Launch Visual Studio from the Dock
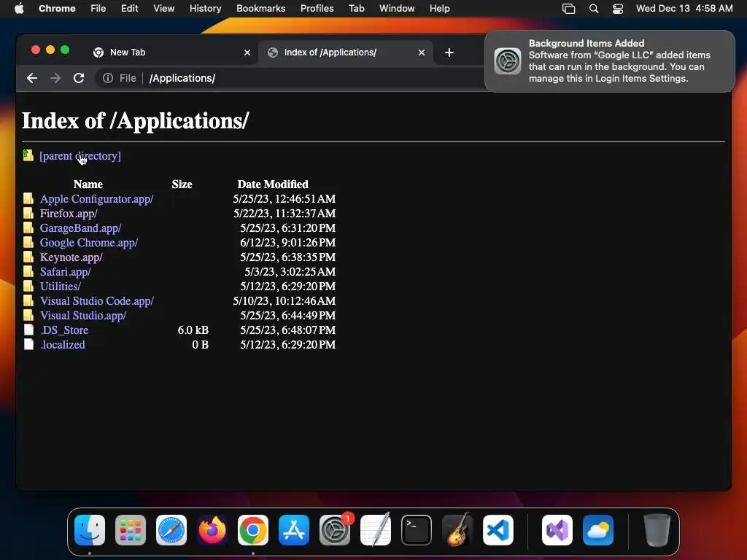Viewport: 747px width, 560px height. click(557, 530)
